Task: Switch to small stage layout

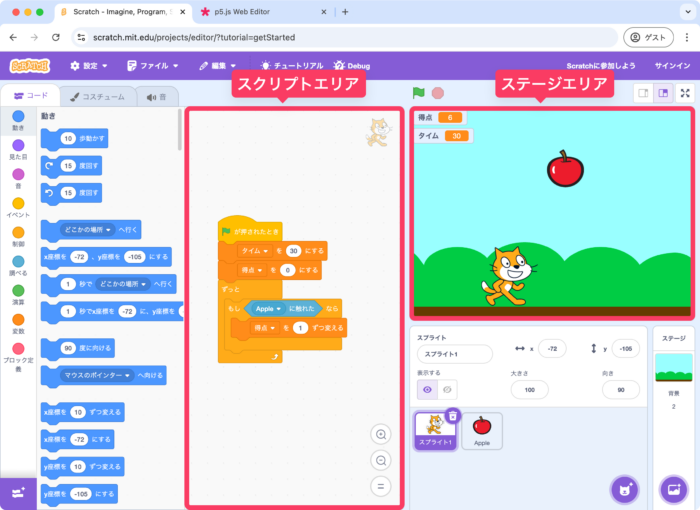Action: [x=644, y=93]
